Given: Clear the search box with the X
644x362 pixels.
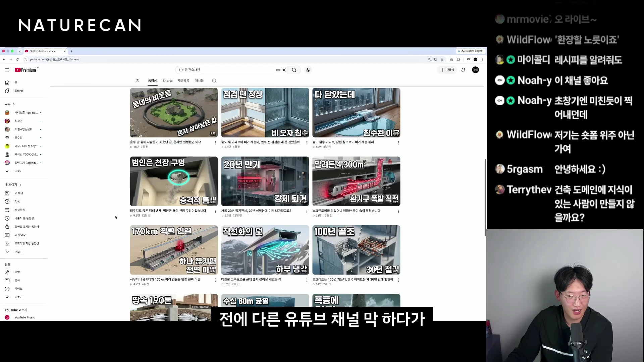Looking at the screenshot, I should click(284, 70).
